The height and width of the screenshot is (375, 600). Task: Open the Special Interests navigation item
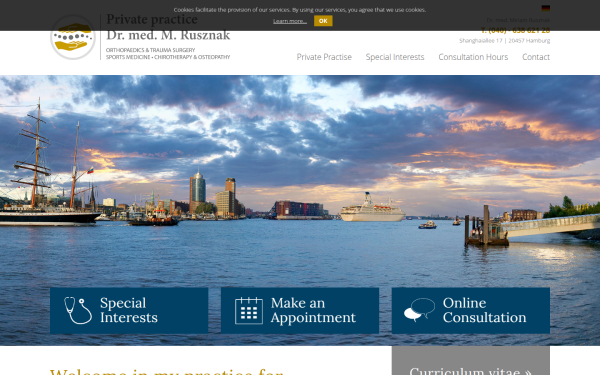[395, 57]
